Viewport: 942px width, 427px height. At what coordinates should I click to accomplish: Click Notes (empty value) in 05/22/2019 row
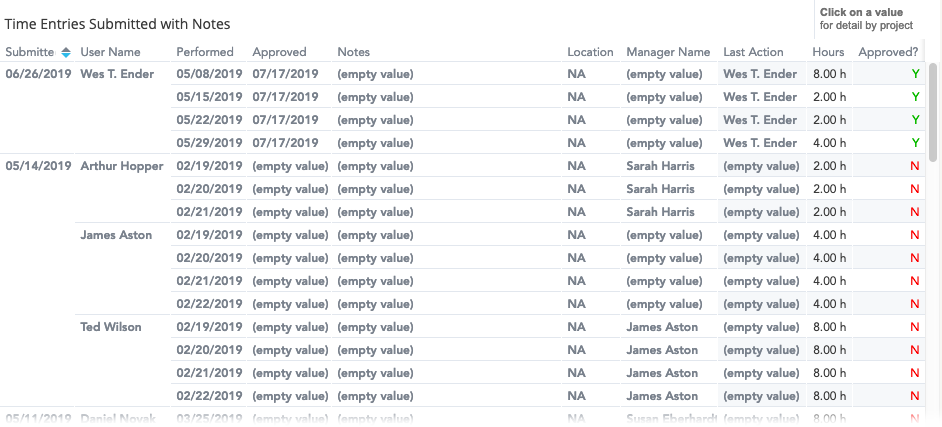coord(375,120)
